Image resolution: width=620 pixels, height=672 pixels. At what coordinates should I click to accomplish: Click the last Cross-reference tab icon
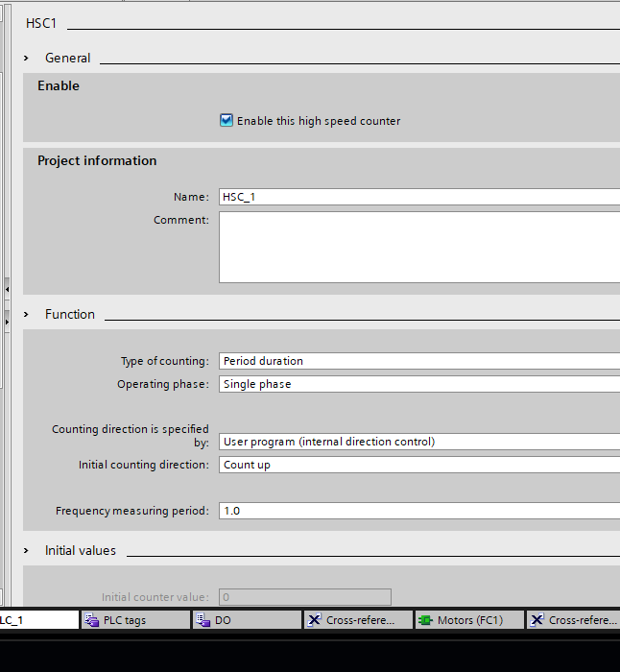click(x=537, y=620)
